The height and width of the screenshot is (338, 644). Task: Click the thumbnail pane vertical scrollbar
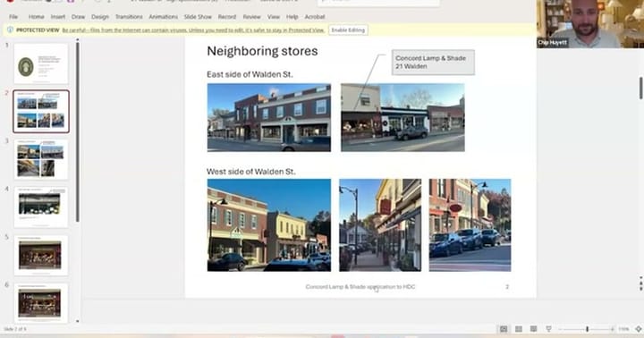78,131
